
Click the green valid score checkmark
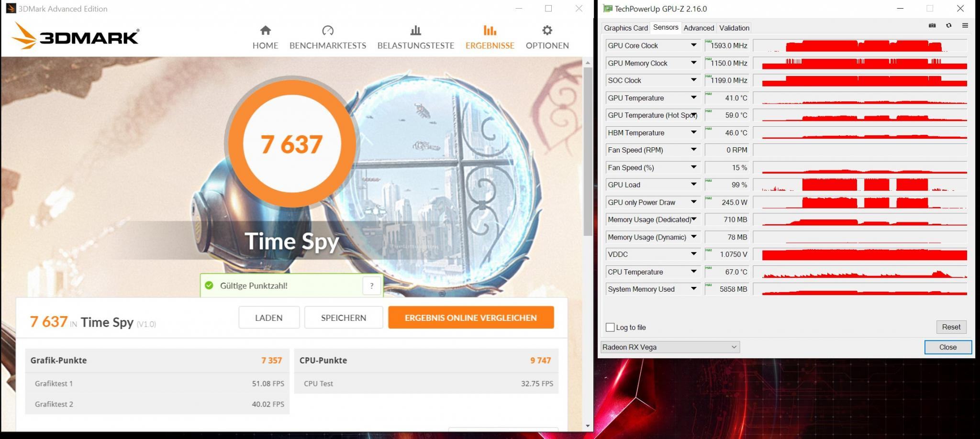tap(209, 285)
